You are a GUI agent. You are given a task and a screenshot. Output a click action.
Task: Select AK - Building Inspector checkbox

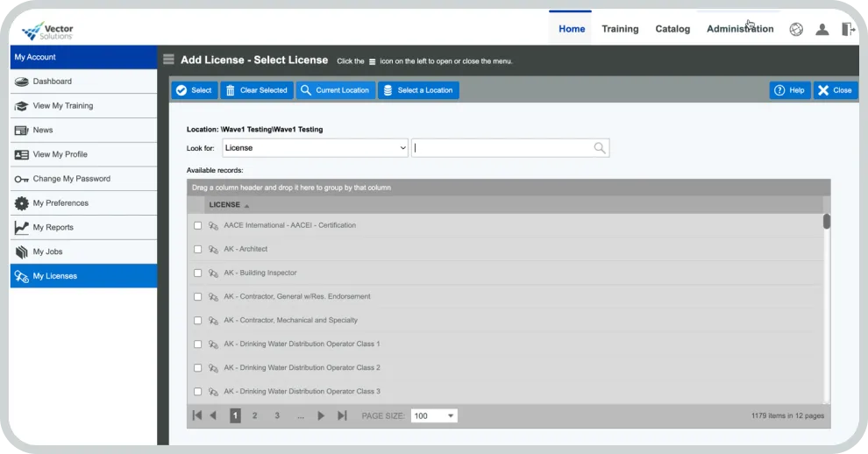197,273
